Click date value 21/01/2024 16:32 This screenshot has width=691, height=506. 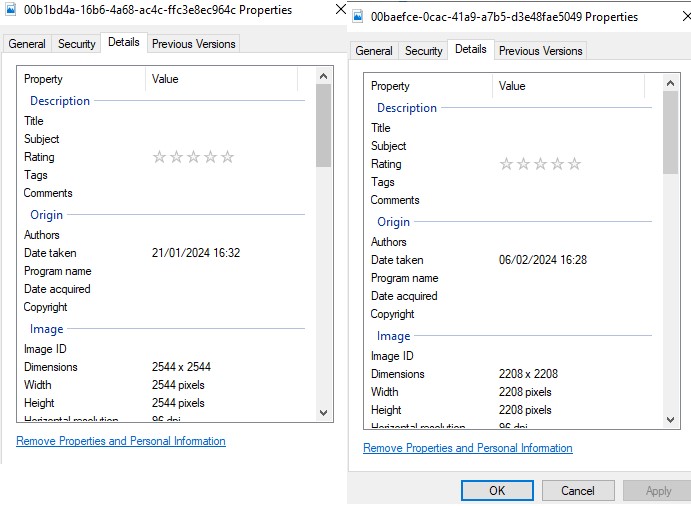(196, 253)
